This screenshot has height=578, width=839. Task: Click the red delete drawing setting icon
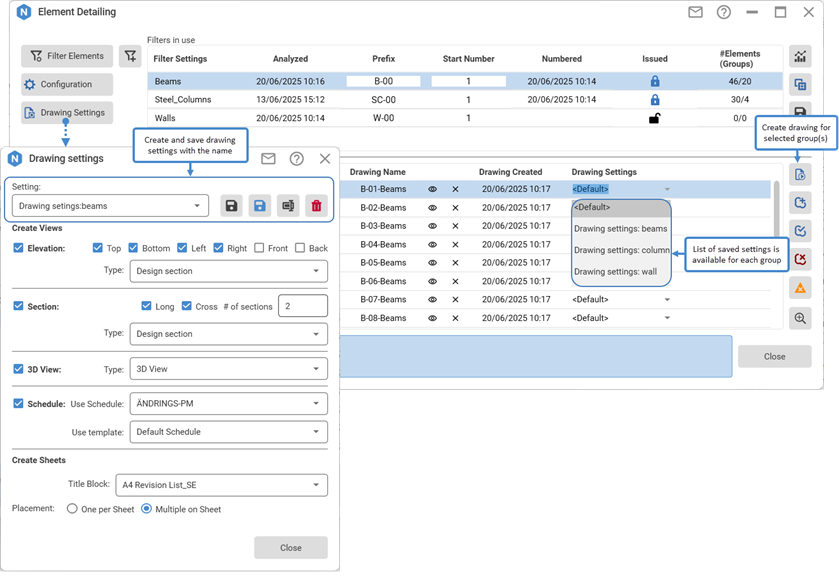coord(316,206)
